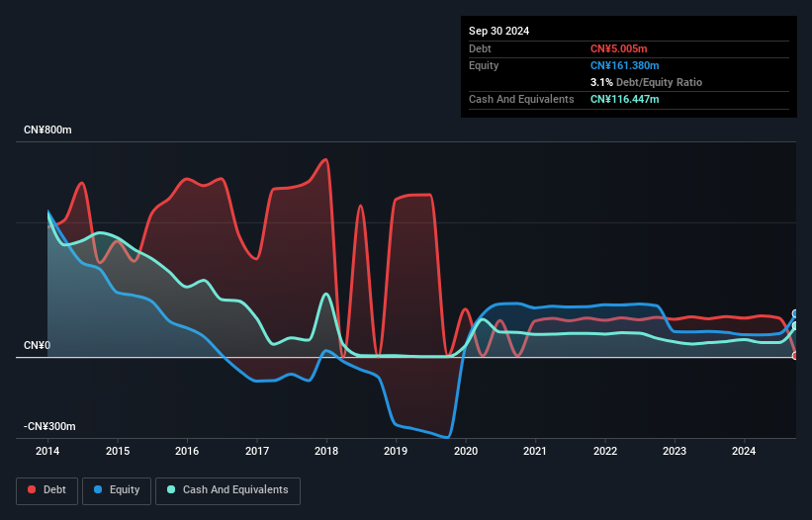The image size is (812, 520).
Task: Toggle the Equity series legend button
Action: pos(117,490)
